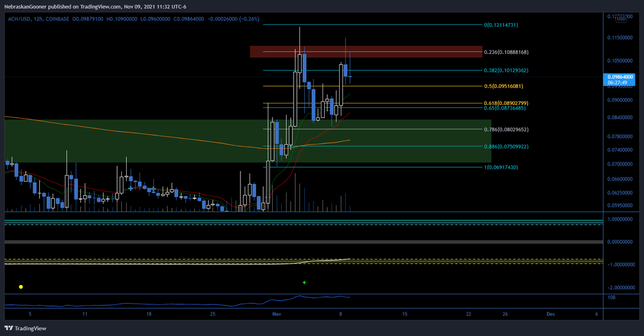Click the -2.00000000 indicator scale label

tap(621, 288)
